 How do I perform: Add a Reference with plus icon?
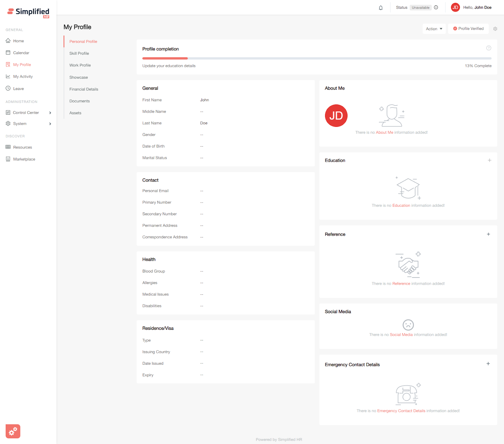tap(488, 234)
